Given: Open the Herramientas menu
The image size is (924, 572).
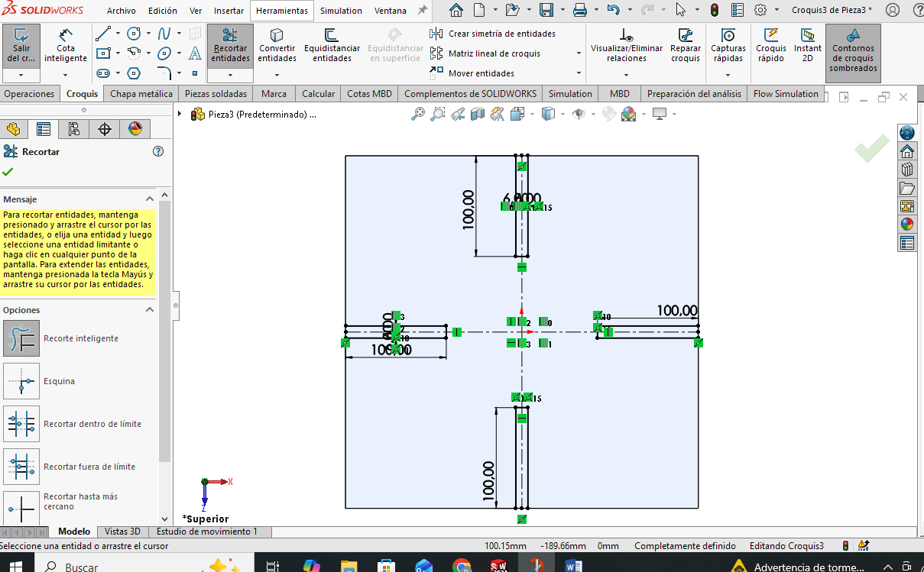Looking at the screenshot, I should pyautogui.click(x=282, y=11).
